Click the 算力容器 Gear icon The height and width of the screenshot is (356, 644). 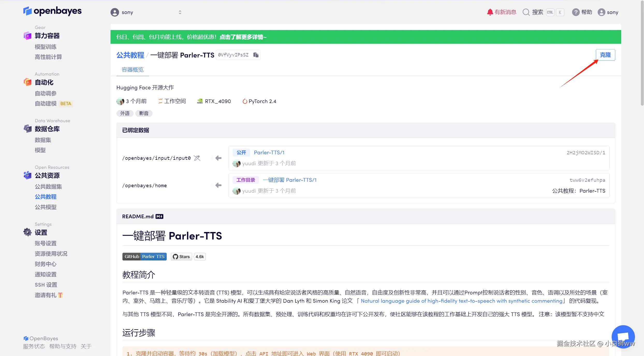[27, 36]
